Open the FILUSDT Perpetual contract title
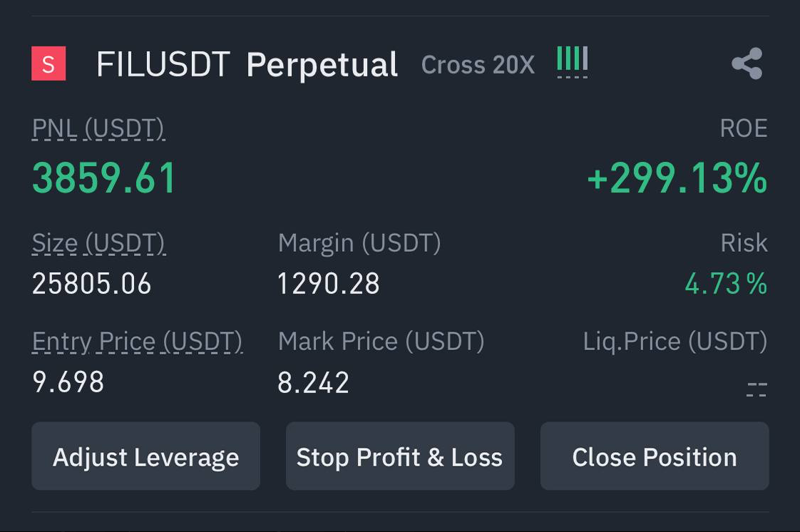The width and height of the screenshot is (800, 532). click(247, 65)
